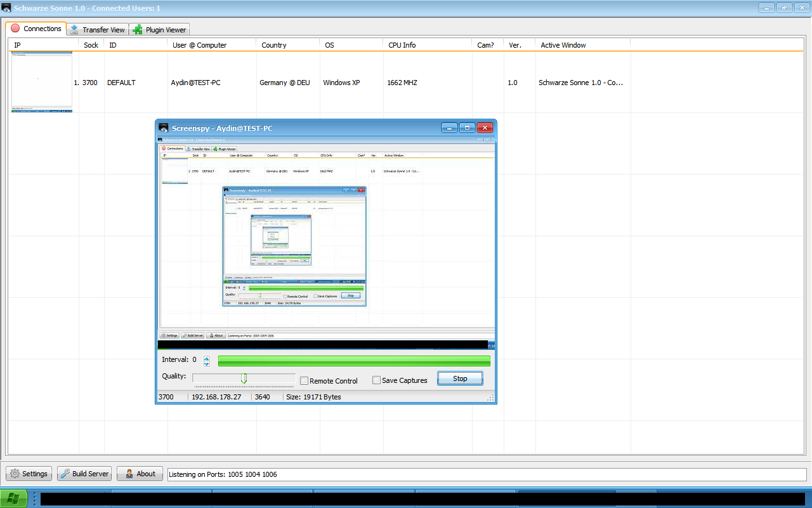This screenshot has height=508, width=812.
Task: Enable the Save Captures checkbox
Action: coord(377,380)
